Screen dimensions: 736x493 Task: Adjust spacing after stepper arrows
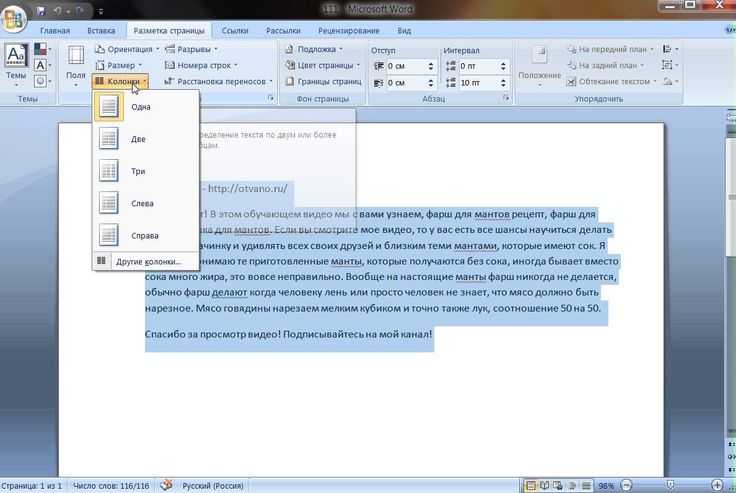coord(503,83)
